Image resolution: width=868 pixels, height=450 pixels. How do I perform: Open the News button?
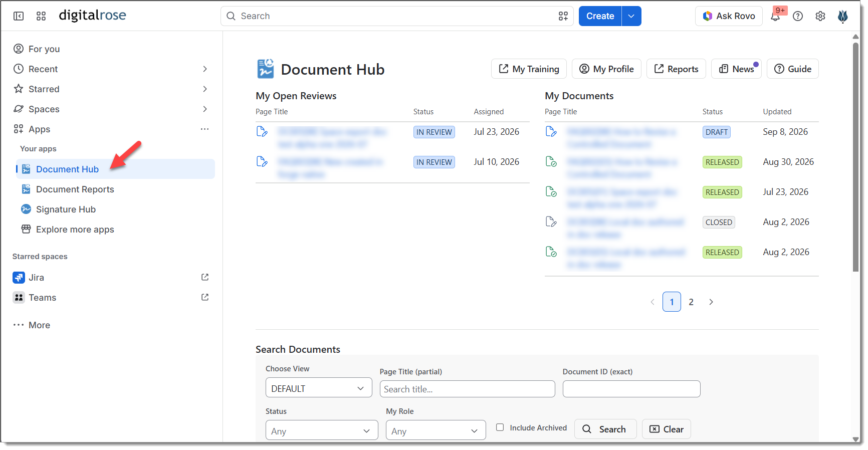[736, 69]
